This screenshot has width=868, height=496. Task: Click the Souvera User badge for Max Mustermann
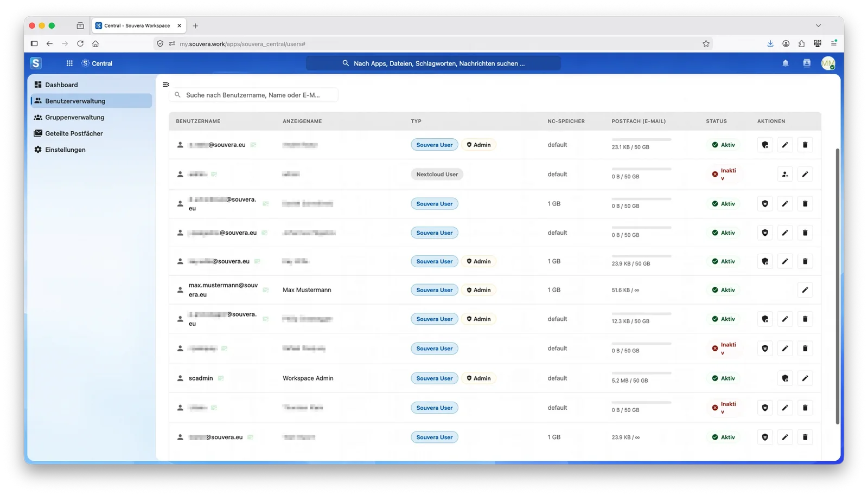click(x=434, y=290)
